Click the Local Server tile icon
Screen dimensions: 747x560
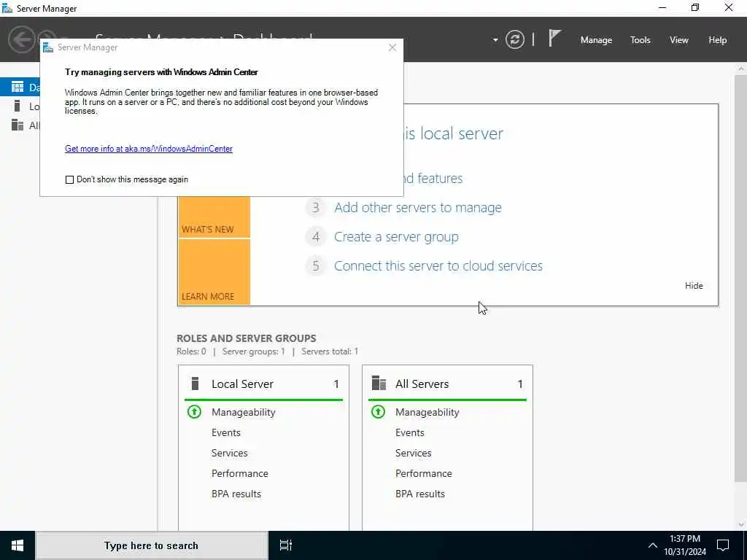(x=194, y=384)
